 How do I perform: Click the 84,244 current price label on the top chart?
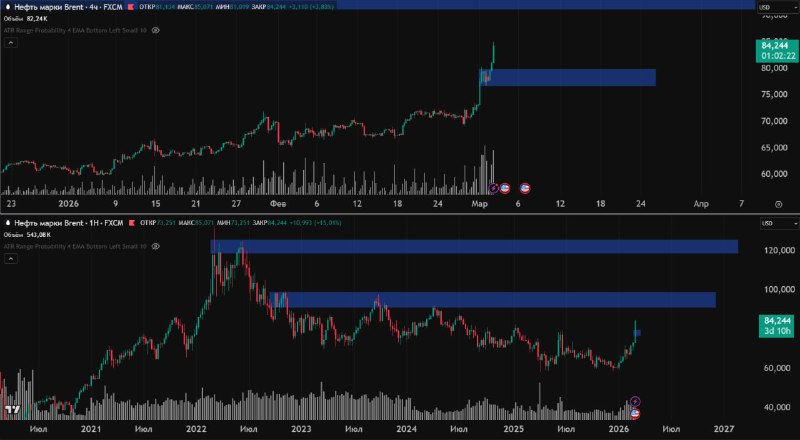click(x=776, y=46)
